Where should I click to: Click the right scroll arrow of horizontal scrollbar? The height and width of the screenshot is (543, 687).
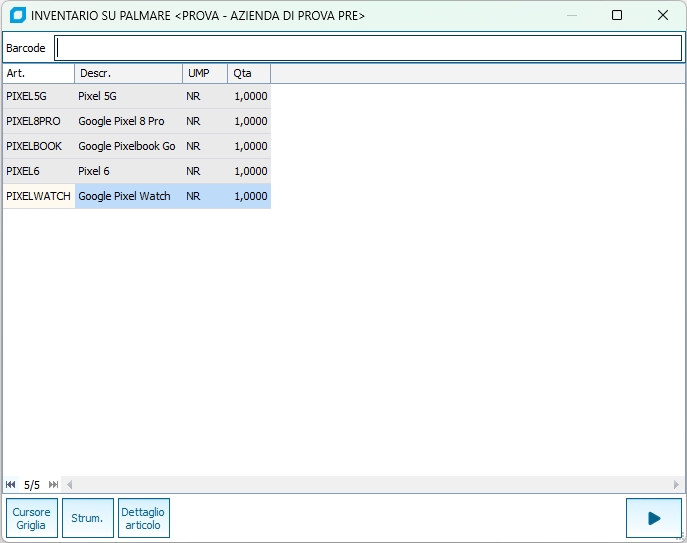click(x=676, y=485)
